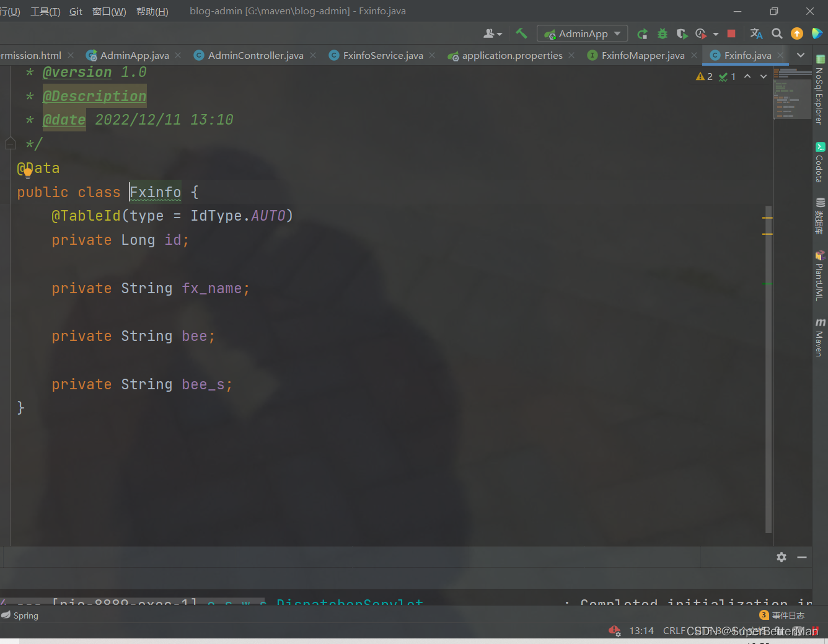Go to previous highlighted problem arrow
Image resolution: width=828 pixels, height=644 pixels.
pos(747,76)
